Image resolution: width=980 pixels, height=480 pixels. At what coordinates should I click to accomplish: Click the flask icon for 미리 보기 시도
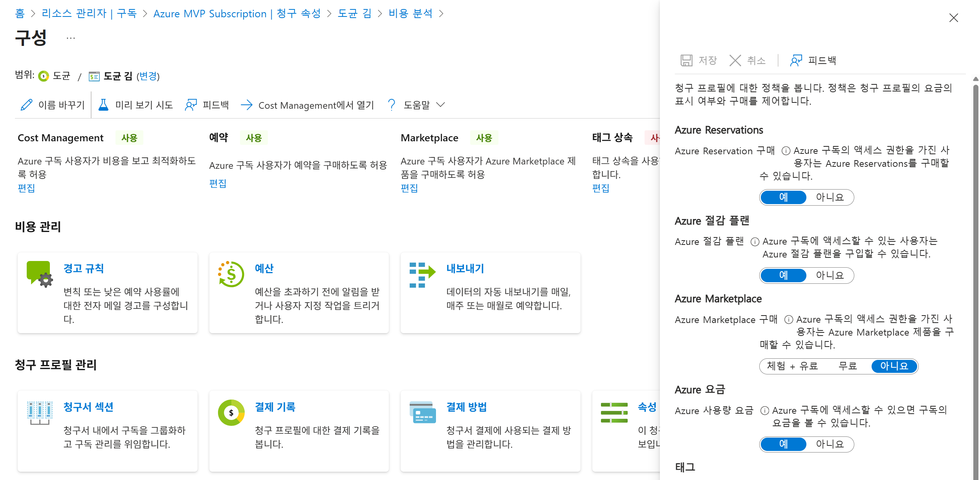[x=103, y=105]
